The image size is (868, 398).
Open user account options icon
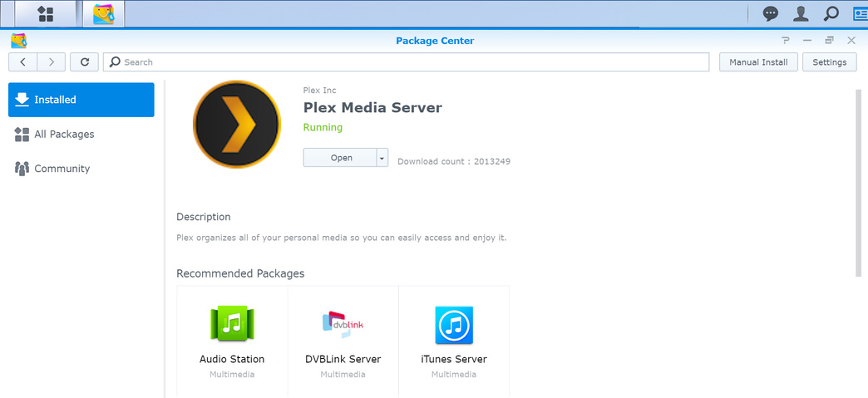pyautogui.click(x=801, y=14)
